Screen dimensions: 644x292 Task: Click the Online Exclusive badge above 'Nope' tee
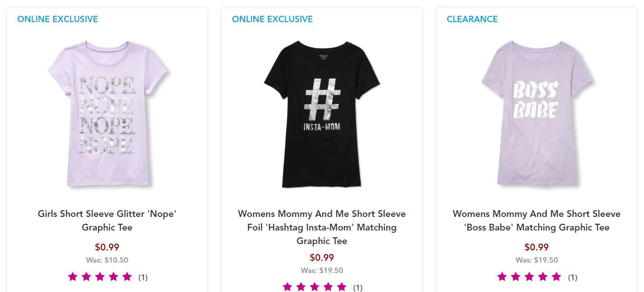point(57,19)
